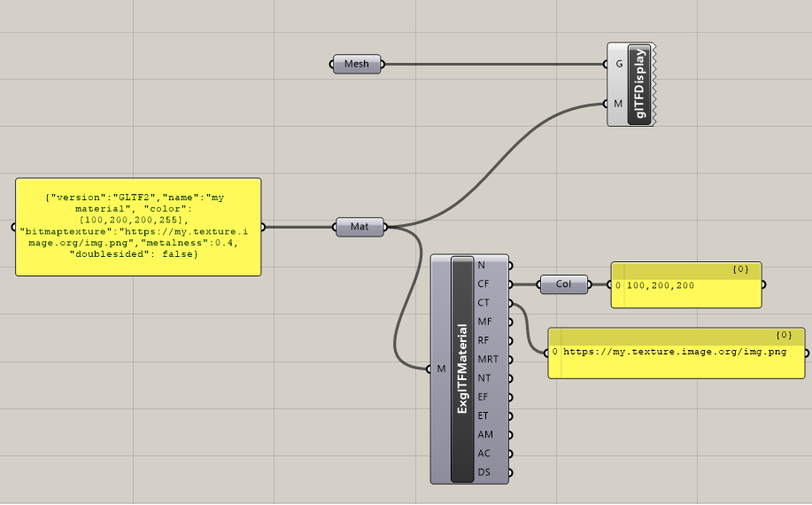Click the G input on glTFDisplay
Viewport: 812px width, 505px height.
(x=618, y=64)
